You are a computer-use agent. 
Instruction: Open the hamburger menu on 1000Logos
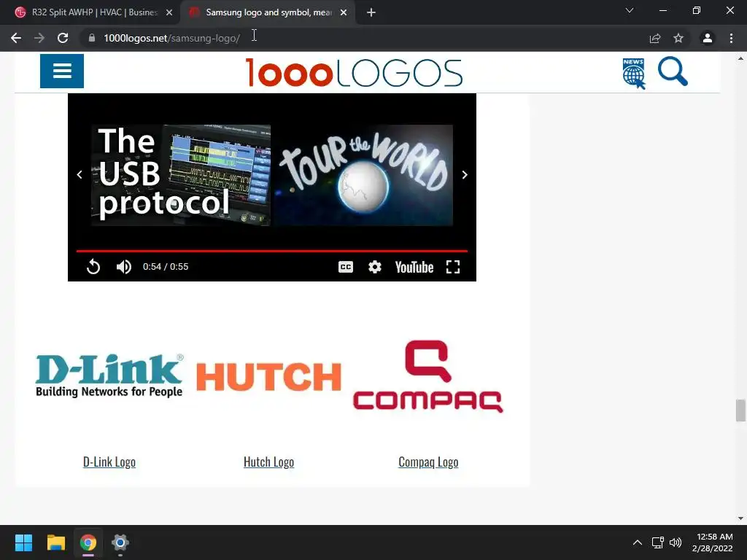point(62,71)
